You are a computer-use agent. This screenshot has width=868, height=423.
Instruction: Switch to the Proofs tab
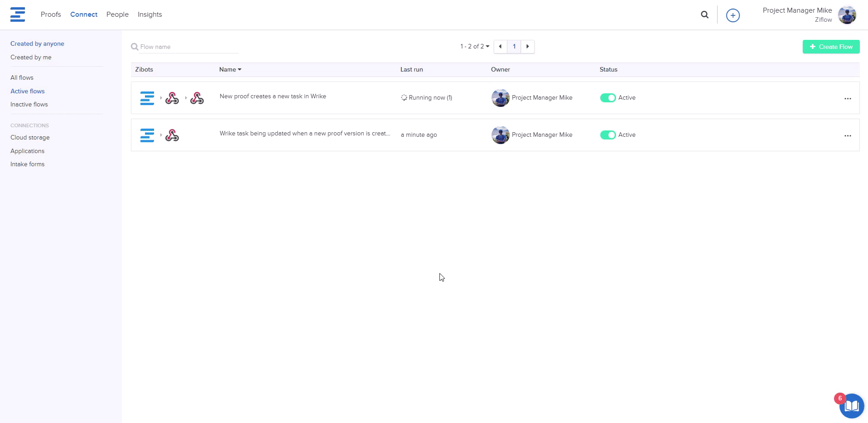tap(51, 14)
